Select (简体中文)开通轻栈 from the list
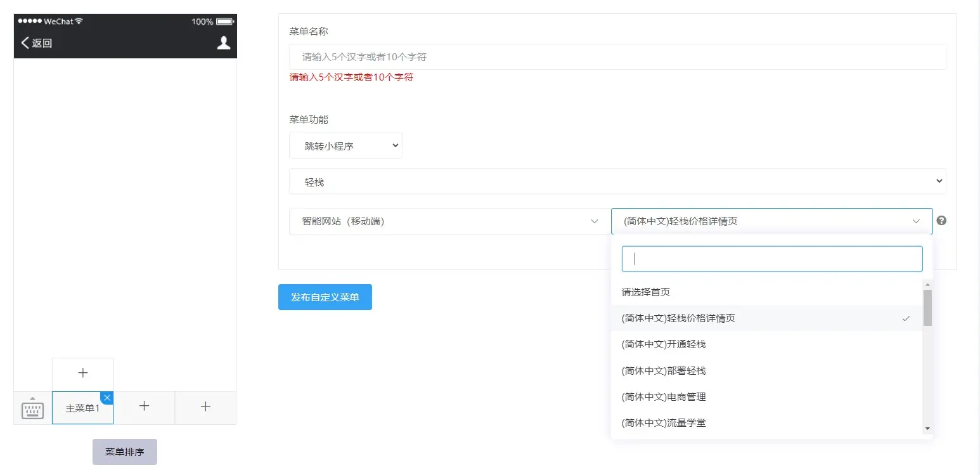The height and width of the screenshot is (475, 980). tap(664, 344)
